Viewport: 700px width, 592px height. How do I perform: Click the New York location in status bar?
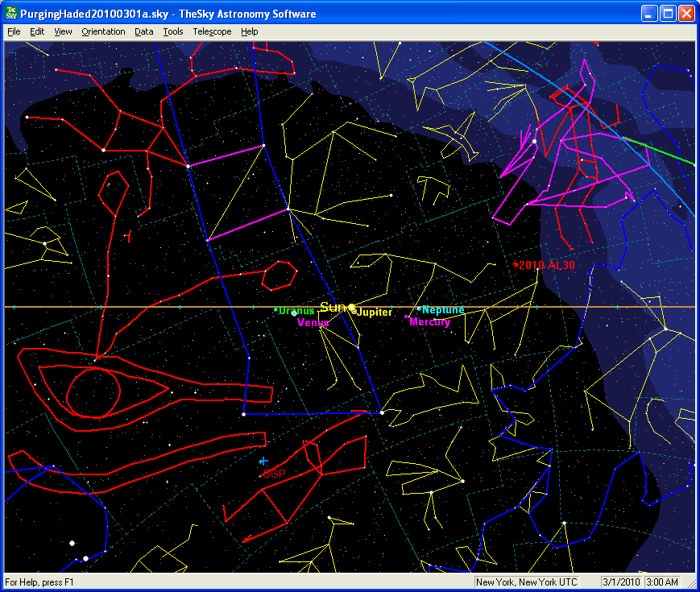(527, 582)
